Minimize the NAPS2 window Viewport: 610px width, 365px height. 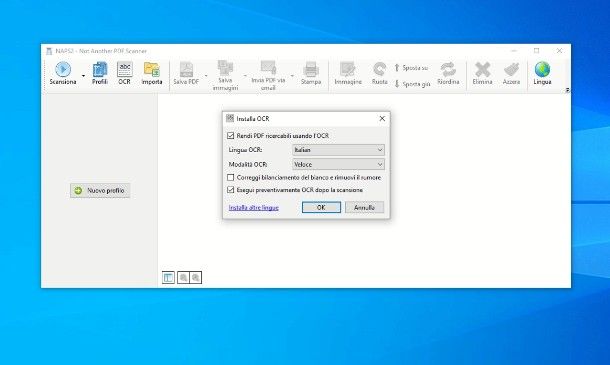click(x=514, y=51)
